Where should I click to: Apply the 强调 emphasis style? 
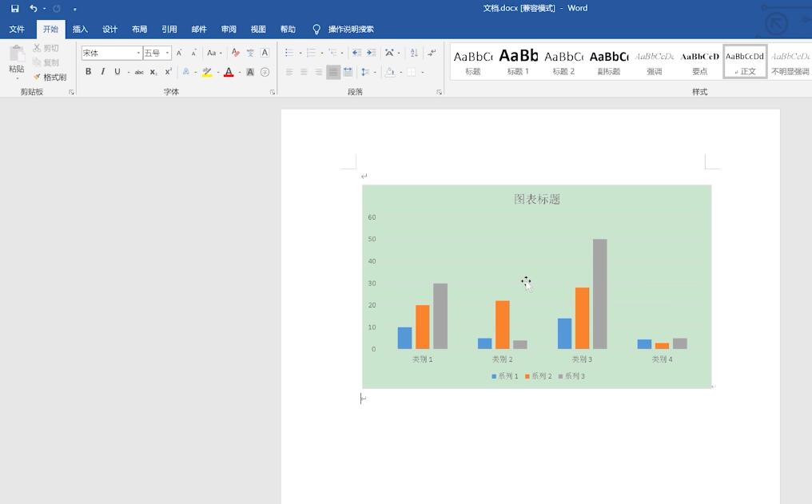pos(654,62)
